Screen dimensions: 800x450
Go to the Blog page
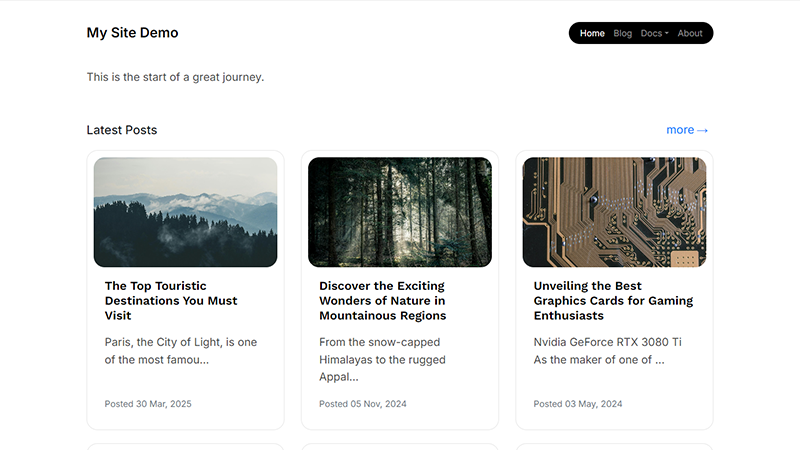click(x=623, y=33)
